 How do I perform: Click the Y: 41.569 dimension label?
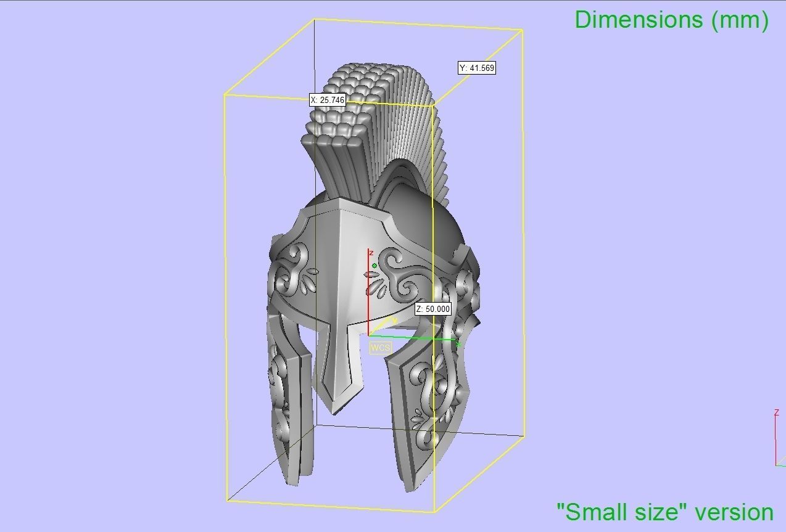click(477, 68)
